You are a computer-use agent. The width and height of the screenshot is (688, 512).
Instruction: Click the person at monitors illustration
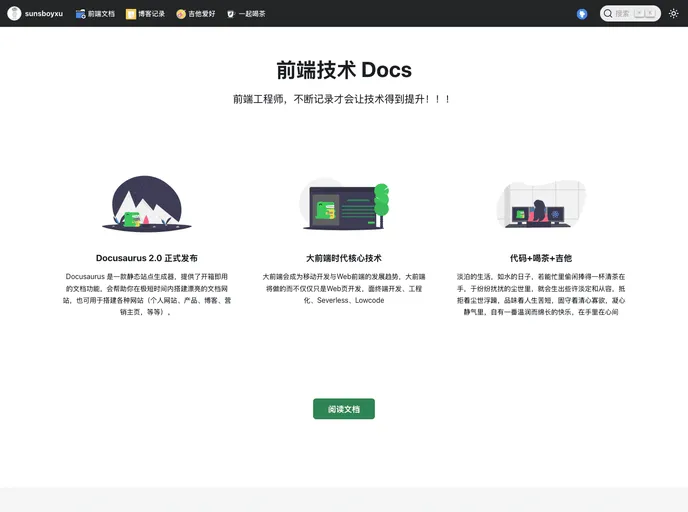pos(541,204)
